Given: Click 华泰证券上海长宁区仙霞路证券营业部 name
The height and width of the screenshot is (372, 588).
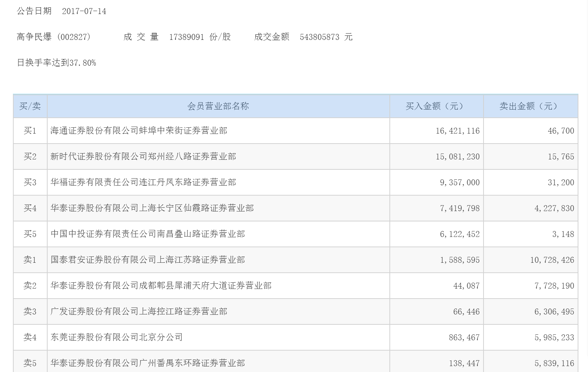Looking at the screenshot, I should tap(152, 208).
